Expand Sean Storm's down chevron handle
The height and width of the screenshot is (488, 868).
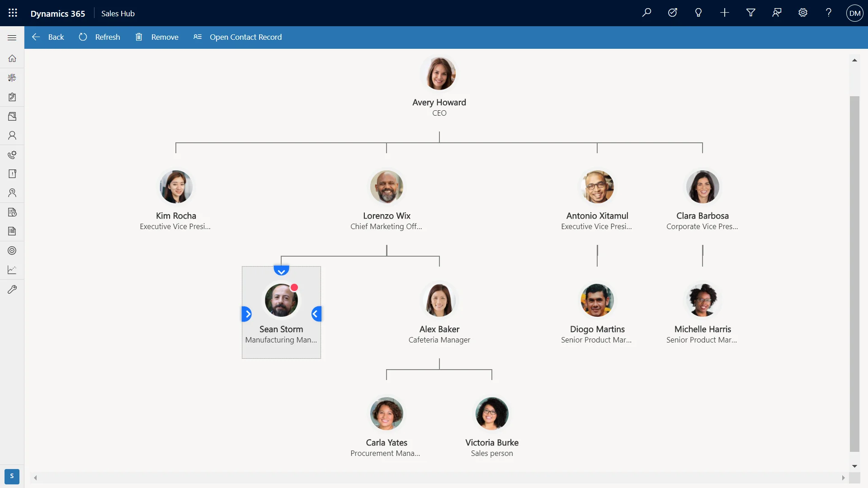(x=281, y=271)
